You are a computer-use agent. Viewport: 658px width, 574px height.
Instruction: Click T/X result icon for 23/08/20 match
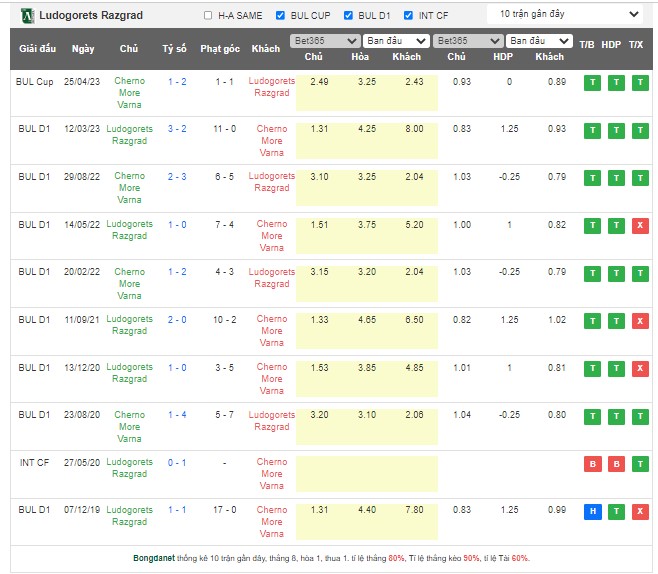pos(640,416)
